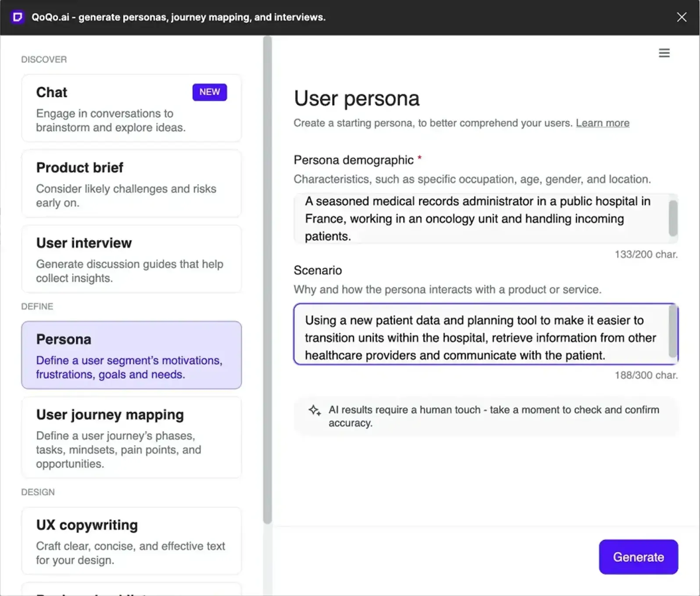Close the QoQo.ai plugin window
Viewport: 700px width, 596px height.
coord(682,17)
